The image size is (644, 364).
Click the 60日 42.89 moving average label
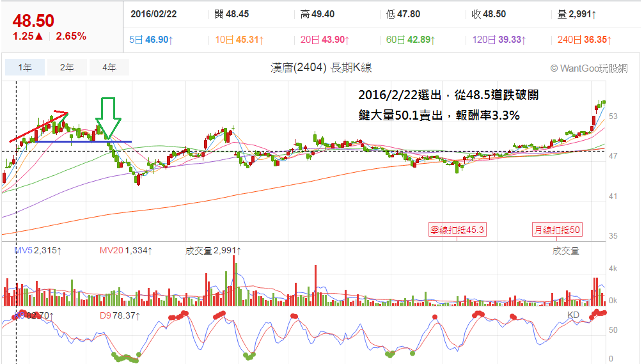411,40
